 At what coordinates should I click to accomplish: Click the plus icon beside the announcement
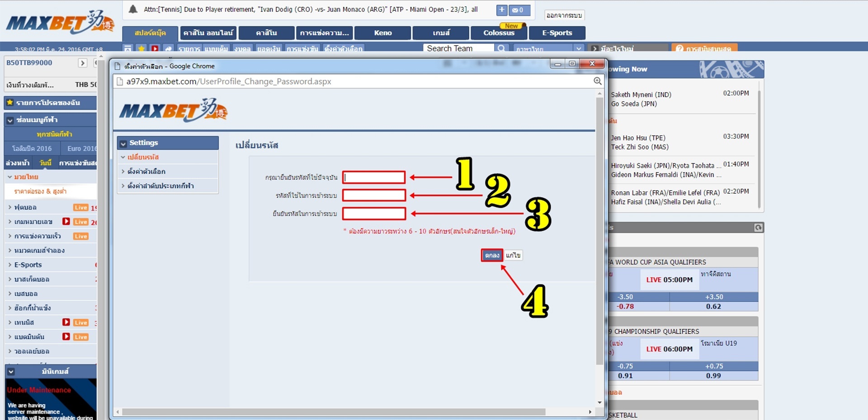click(502, 10)
